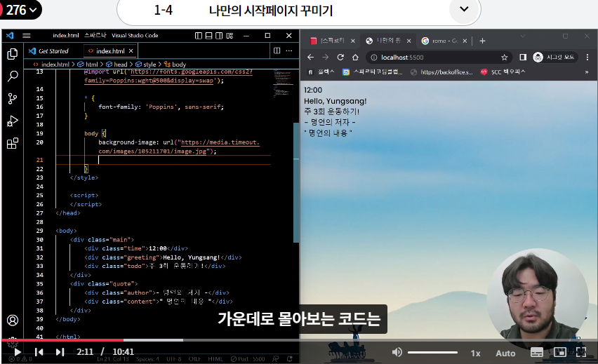Toggle video subtitles
Screen dimensions: 598x364
pyautogui.click(x=537, y=353)
